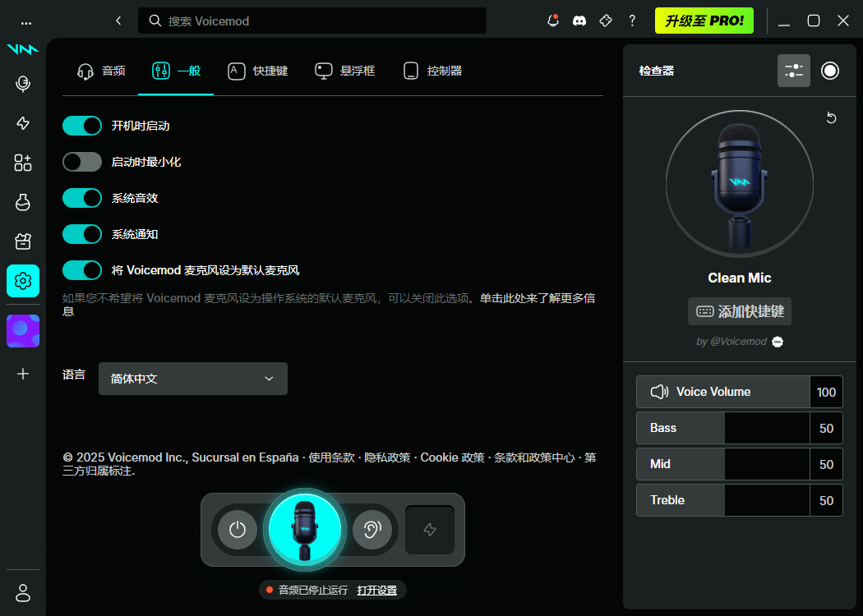The image size is (863, 616).
Task: Click the Treble slider
Action: tap(723, 500)
